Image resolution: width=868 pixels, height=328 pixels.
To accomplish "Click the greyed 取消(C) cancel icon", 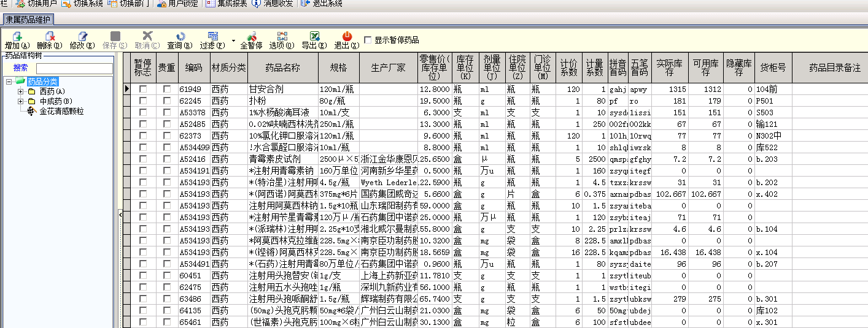I will [x=147, y=36].
